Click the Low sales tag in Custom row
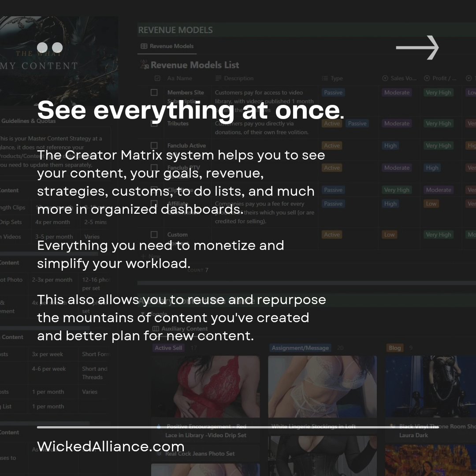 [x=390, y=234]
